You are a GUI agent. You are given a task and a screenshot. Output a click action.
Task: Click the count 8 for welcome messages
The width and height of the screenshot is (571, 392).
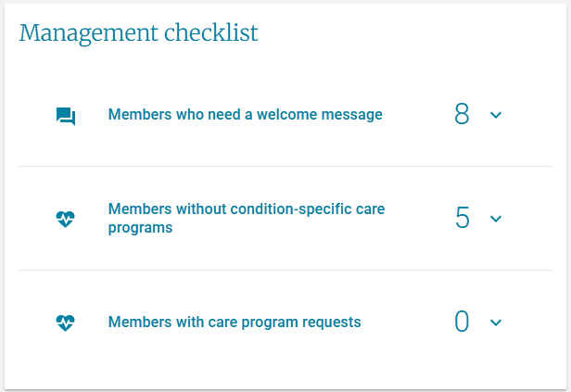(x=462, y=115)
